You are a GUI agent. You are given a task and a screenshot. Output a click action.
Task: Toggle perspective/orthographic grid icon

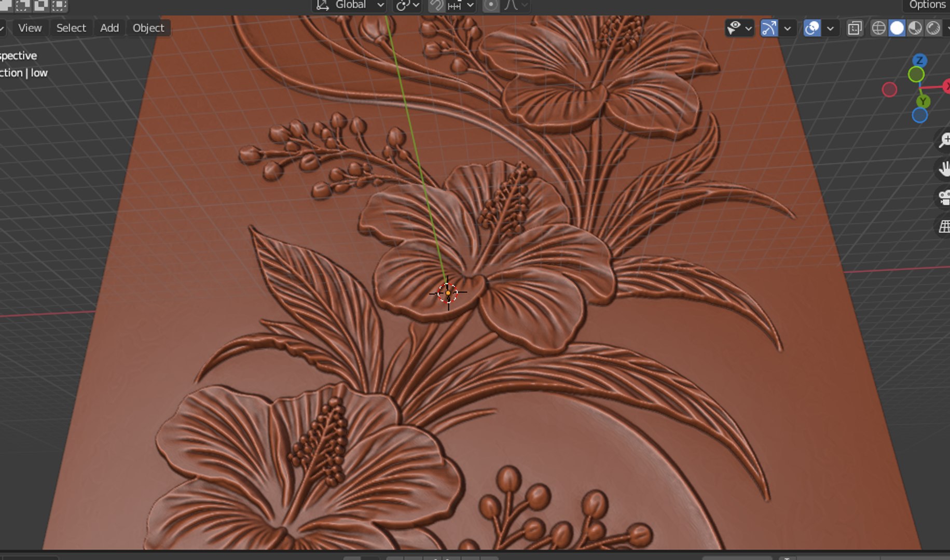pyautogui.click(x=944, y=226)
